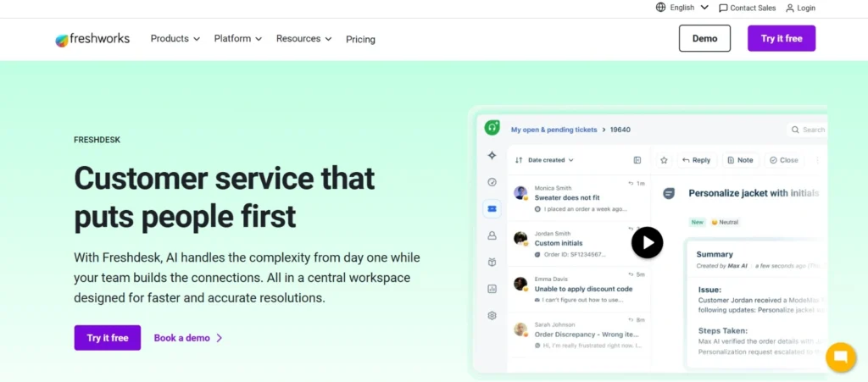868x382 pixels.
Task: Click the Login person icon
Action: pyautogui.click(x=790, y=8)
